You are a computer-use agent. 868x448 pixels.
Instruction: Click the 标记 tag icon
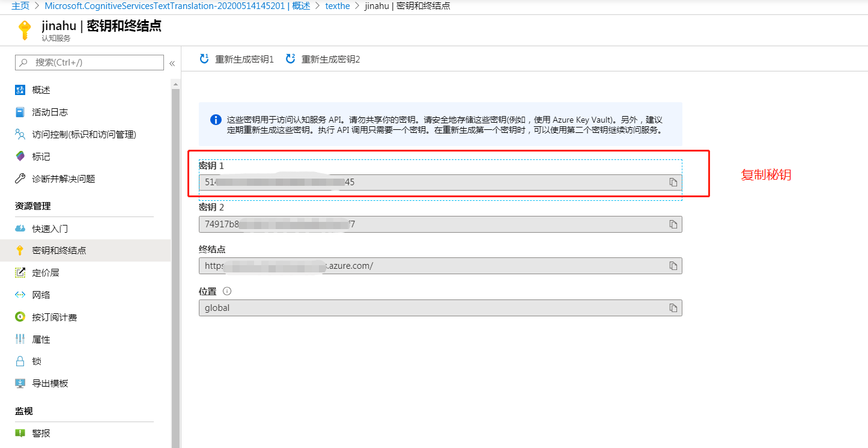tap(20, 157)
